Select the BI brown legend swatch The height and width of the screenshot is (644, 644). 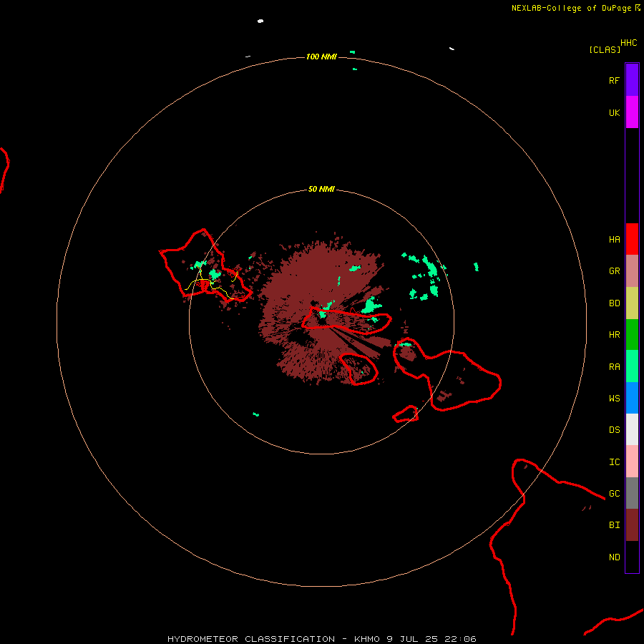632,525
